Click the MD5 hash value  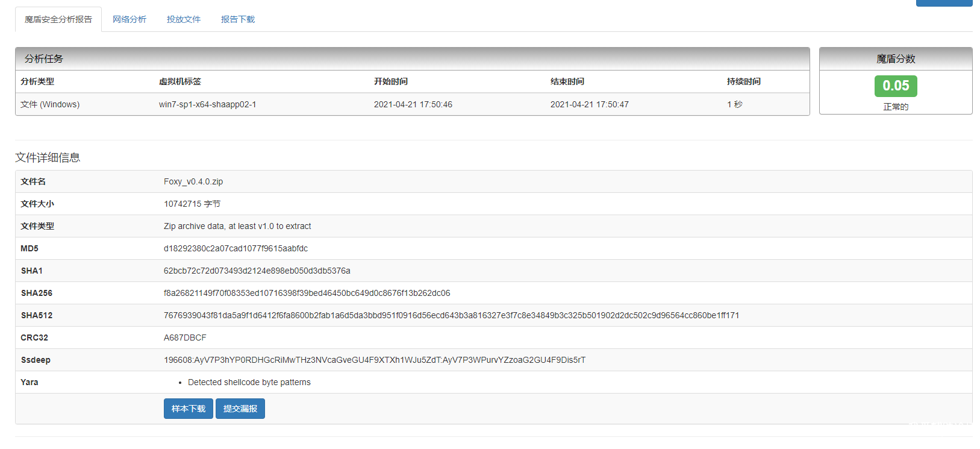(236, 248)
